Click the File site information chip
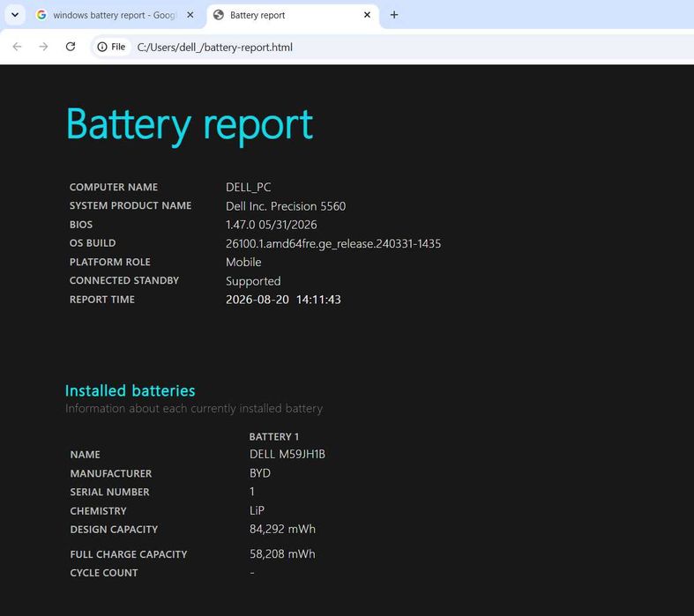Image resolution: width=694 pixels, height=616 pixels. click(111, 47)
